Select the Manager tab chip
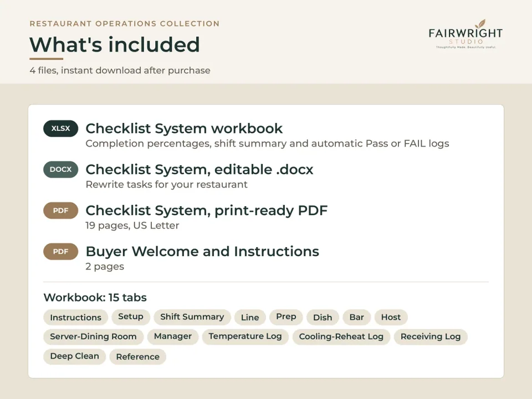 (173, 336)
